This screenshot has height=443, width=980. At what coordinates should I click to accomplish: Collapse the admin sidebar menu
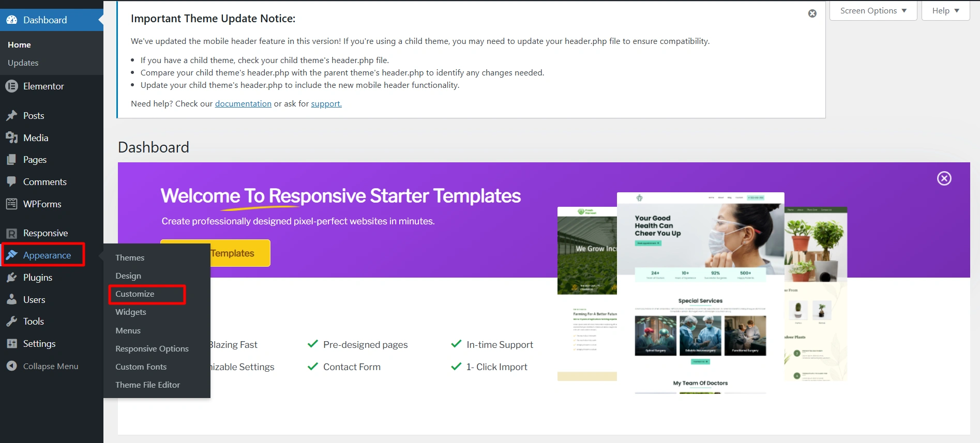coord(51,366)
